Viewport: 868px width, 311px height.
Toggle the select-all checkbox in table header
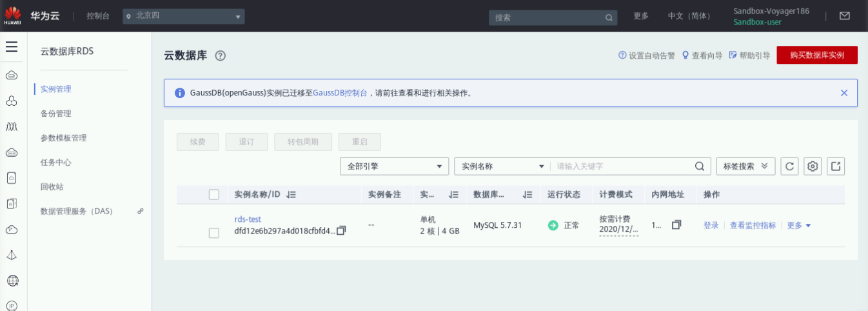point(214,194)
